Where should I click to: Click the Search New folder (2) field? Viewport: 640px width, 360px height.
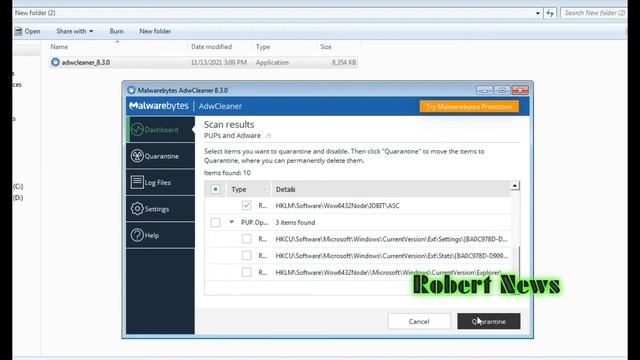point(593,13)
